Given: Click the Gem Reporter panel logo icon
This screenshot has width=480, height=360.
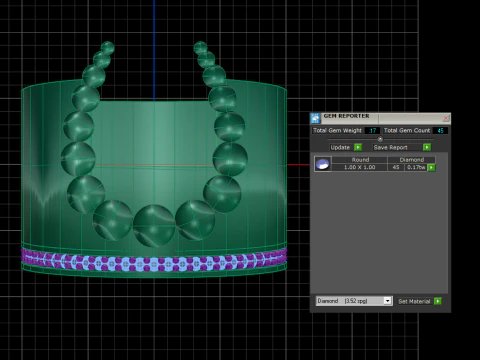Looking at the screenshot, I should click(315, 118).
